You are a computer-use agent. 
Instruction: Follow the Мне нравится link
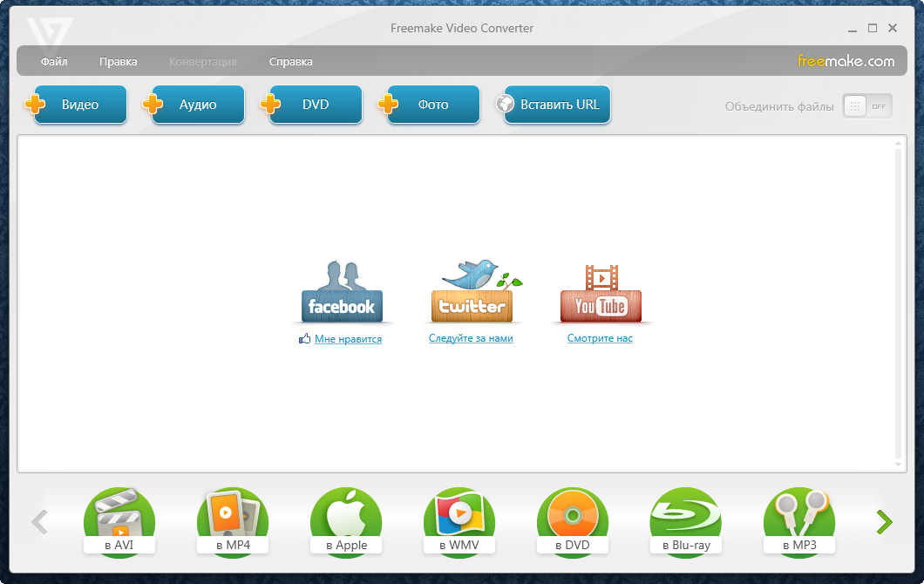pyautogui.click(x=348, y=339)
